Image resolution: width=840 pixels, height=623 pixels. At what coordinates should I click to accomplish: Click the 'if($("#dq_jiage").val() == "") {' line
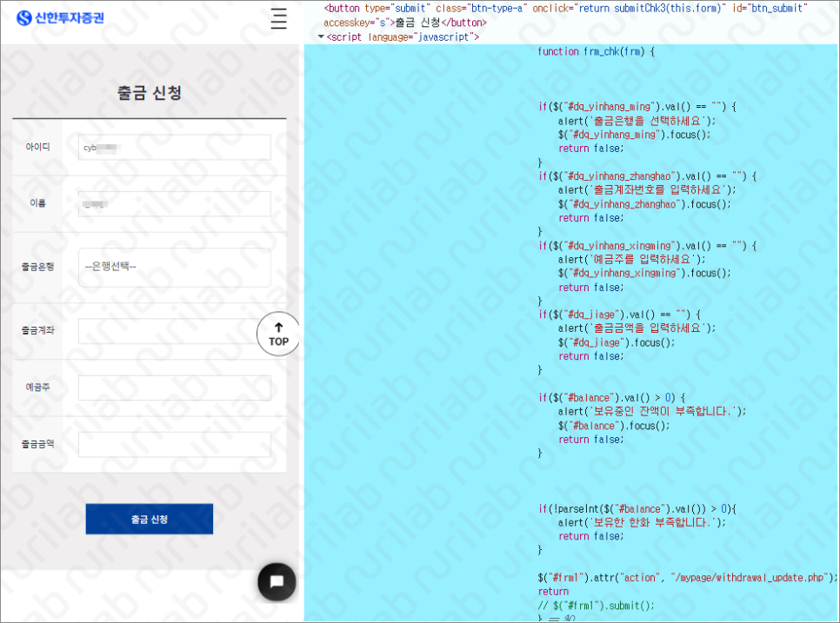619,315
